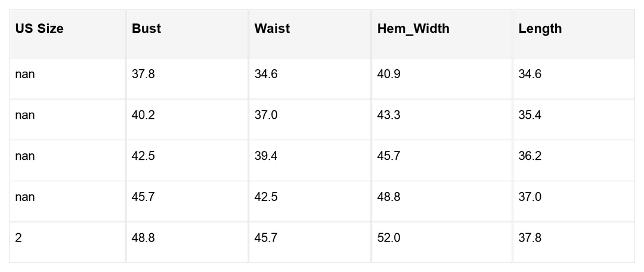This screenshot has width=644, height=272.
Task: Click the US Size cell showing 2
Action: 18,238
